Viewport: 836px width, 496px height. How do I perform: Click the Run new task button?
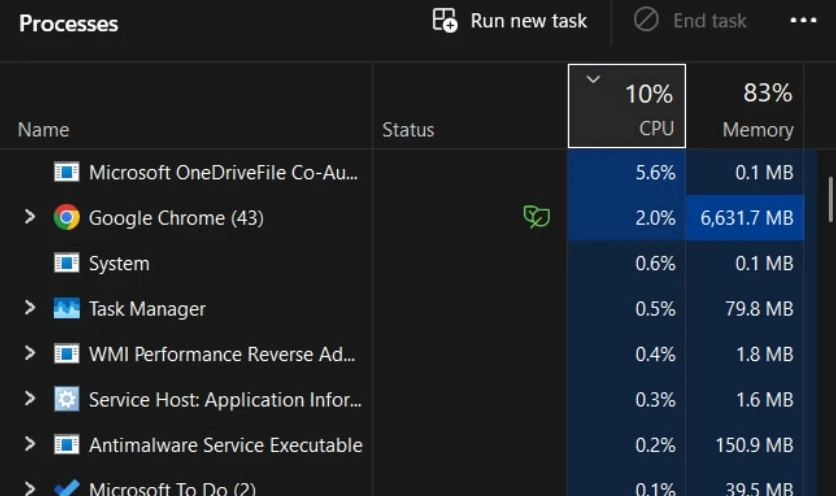[510, 21]
